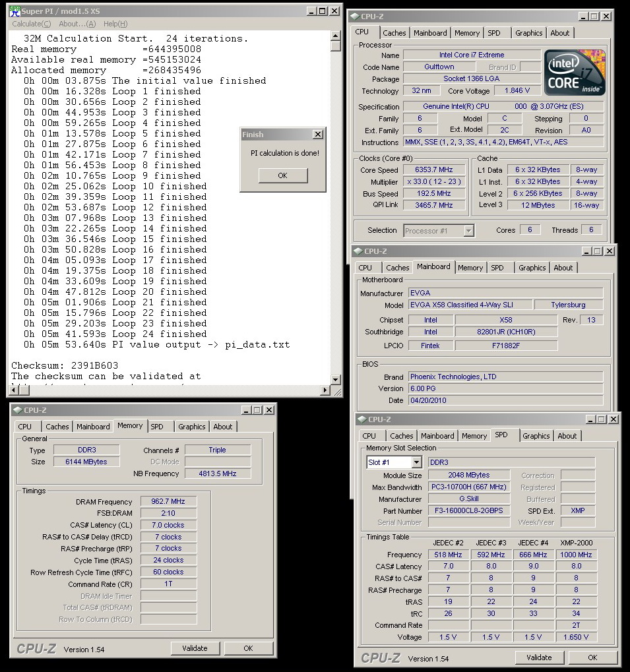Viewport: 630px width, 672px height.
Task: Click title icon of CPU-Z motherboard window
Action: pos(358,251)
